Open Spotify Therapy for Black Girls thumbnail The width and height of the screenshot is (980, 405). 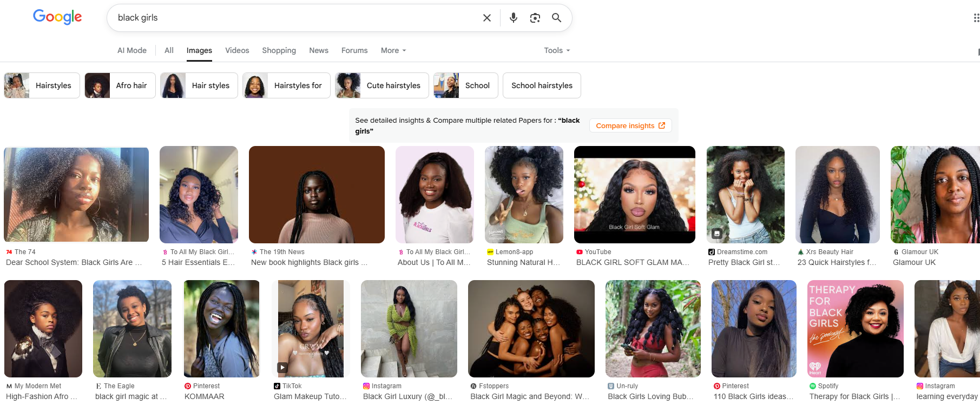click(x=855, y=329)
